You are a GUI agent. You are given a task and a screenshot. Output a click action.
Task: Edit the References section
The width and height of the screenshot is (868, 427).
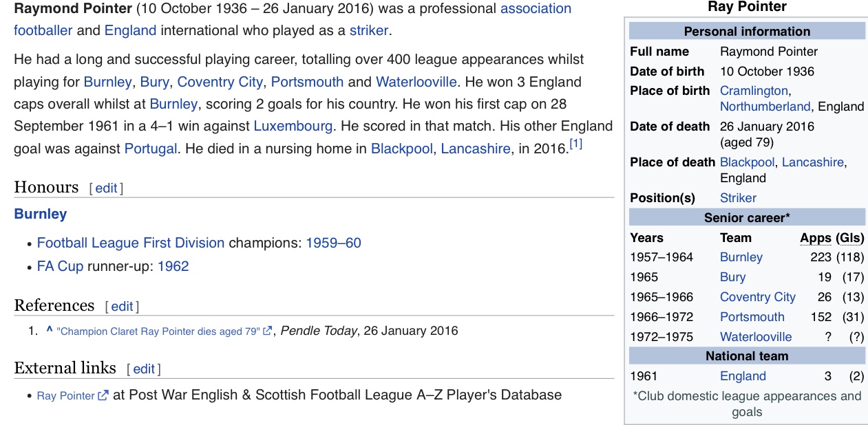click(x=122, y=307)
